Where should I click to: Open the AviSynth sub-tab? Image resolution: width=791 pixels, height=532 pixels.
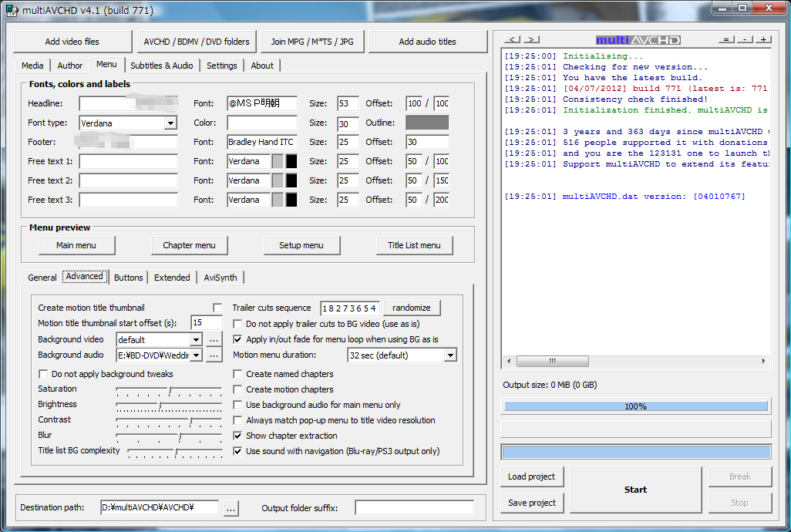tap(220, 278)
